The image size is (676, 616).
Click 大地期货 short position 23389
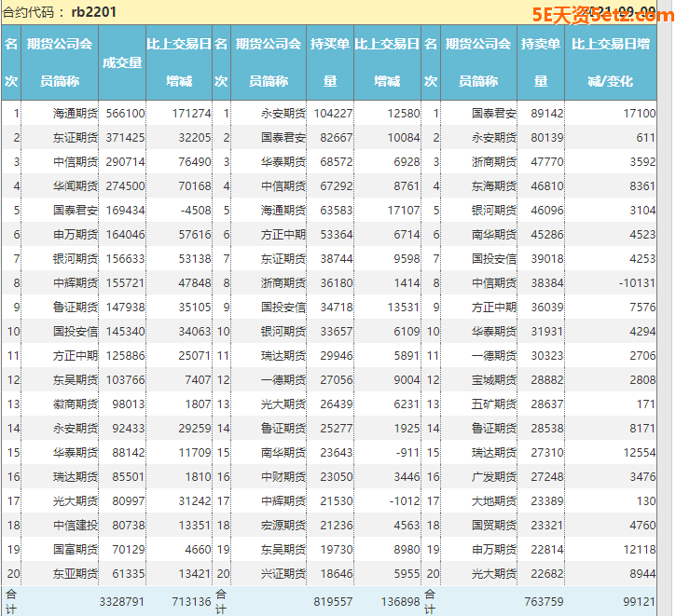coord(547,501)
